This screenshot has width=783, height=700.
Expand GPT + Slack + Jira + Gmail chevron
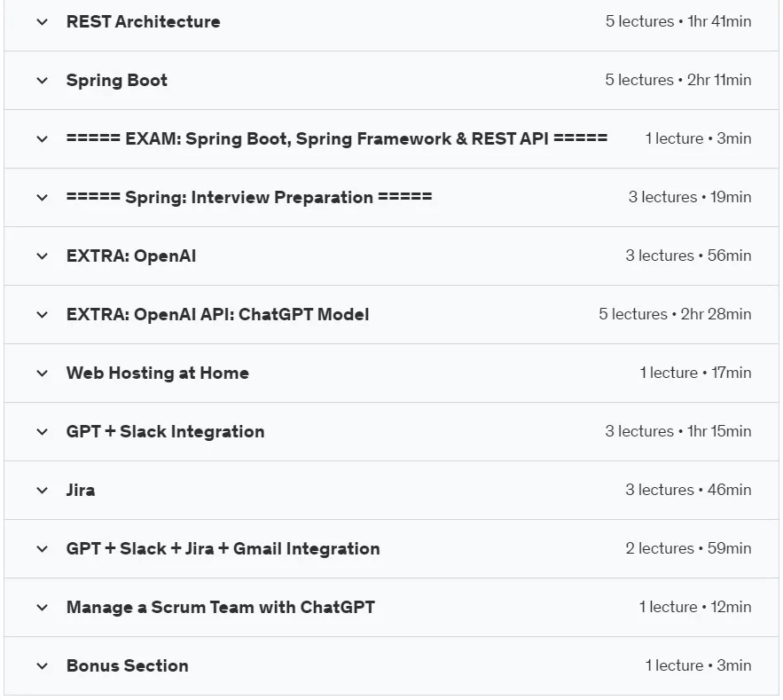click(x=43, y=548)
